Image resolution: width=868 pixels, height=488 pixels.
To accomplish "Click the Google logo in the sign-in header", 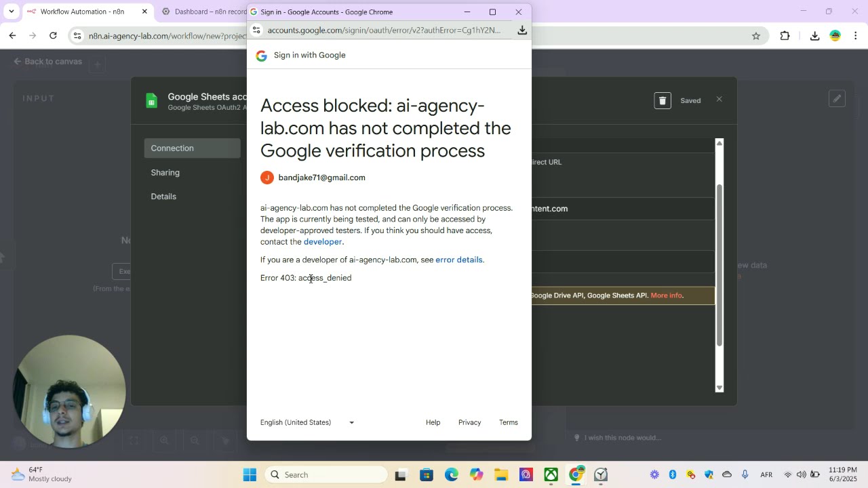I will pos(262,56).
